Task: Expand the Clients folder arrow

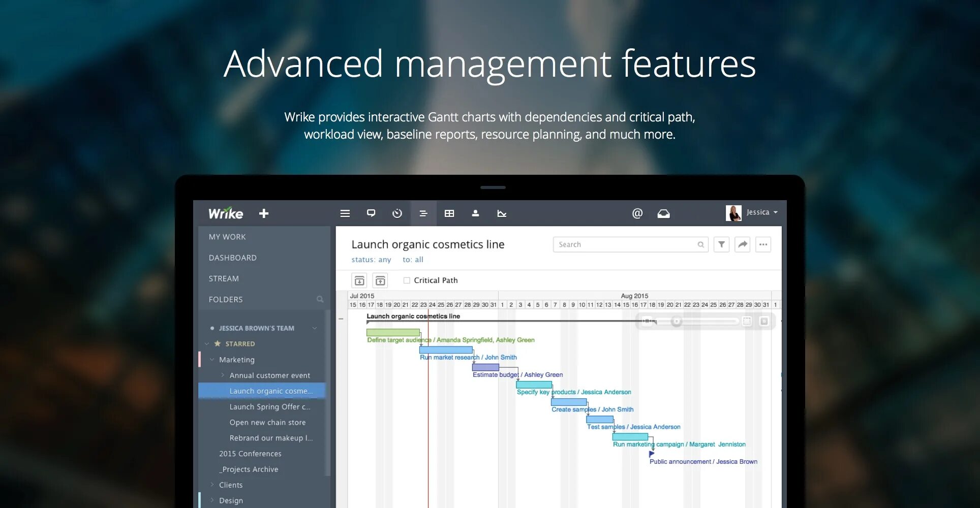Action: (212, 485)
